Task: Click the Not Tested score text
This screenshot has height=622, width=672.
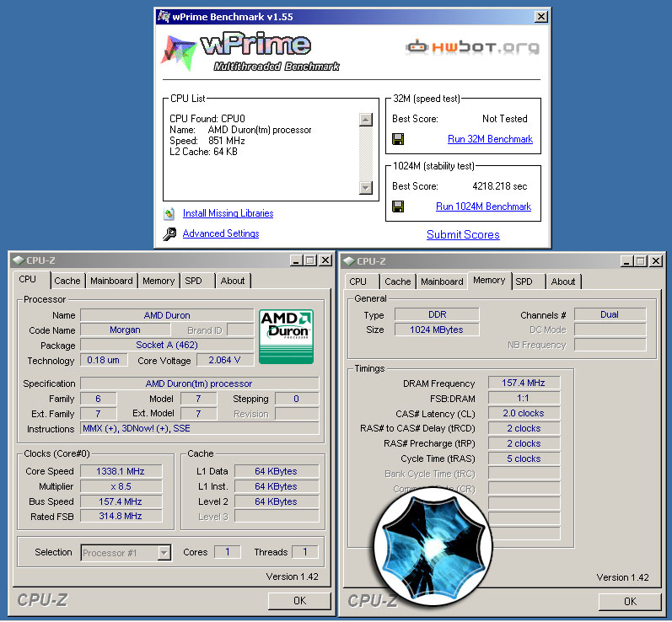Action: point(504,119)
